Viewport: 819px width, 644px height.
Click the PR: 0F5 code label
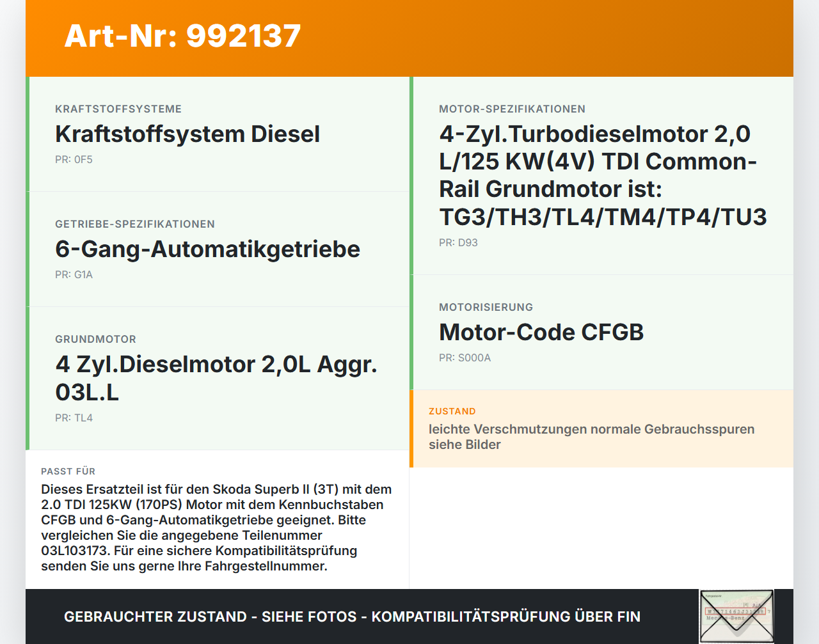[x=74, y=160]
